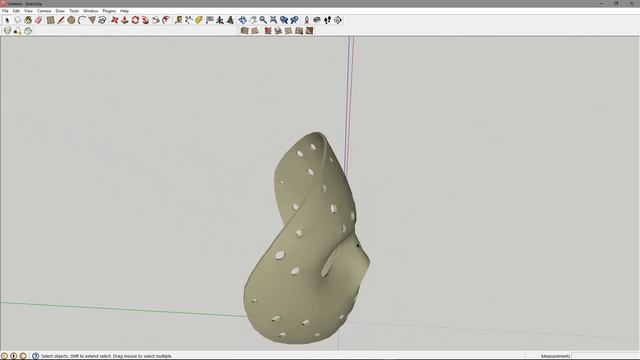
Task: Select the Line pencil tool
Action: tap(61, 20)
